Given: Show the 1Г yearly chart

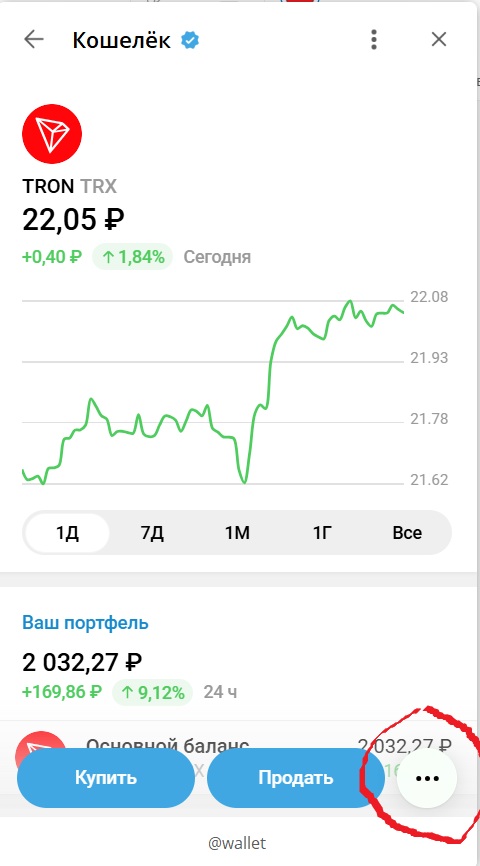Looking at the screenshot, I should [322, 533].
